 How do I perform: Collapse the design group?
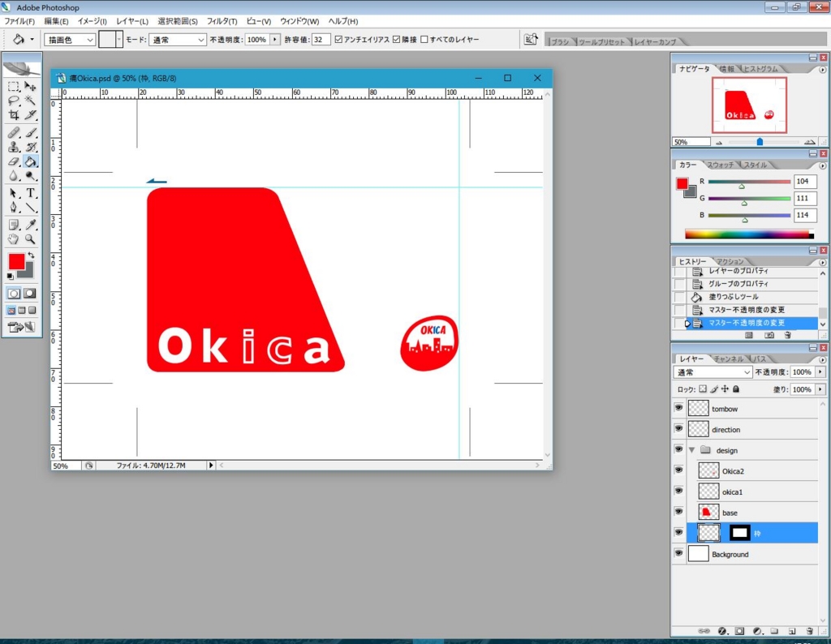tap(692, 450)
